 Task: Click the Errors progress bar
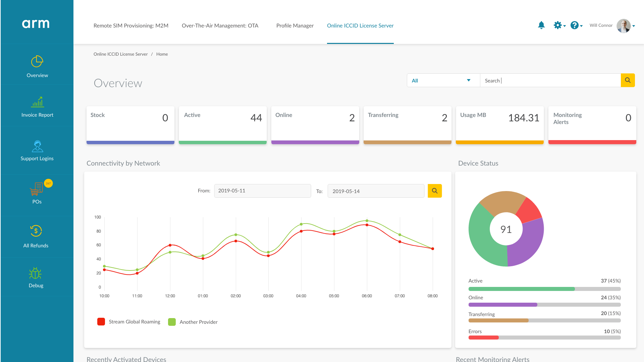(544, 338)
